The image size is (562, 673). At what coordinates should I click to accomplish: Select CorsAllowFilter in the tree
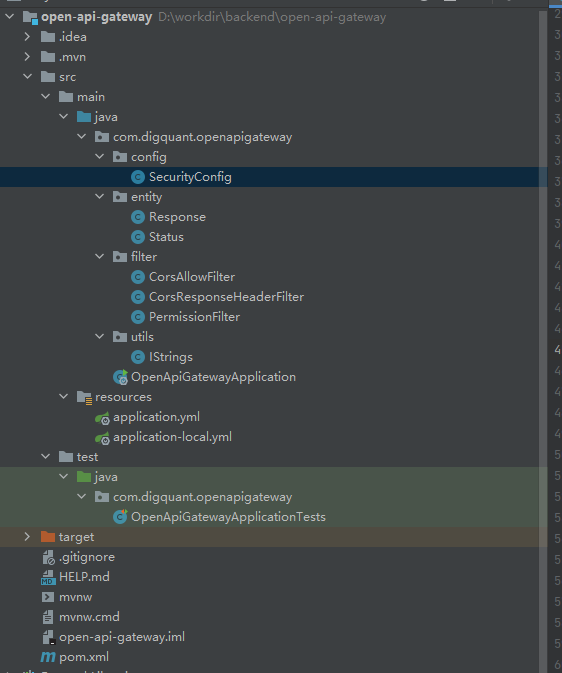[x=192, y=277]
